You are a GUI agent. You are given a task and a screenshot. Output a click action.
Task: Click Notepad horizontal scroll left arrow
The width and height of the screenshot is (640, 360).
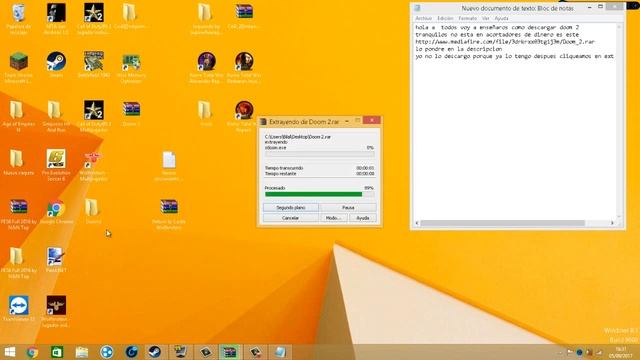[417, 223]
